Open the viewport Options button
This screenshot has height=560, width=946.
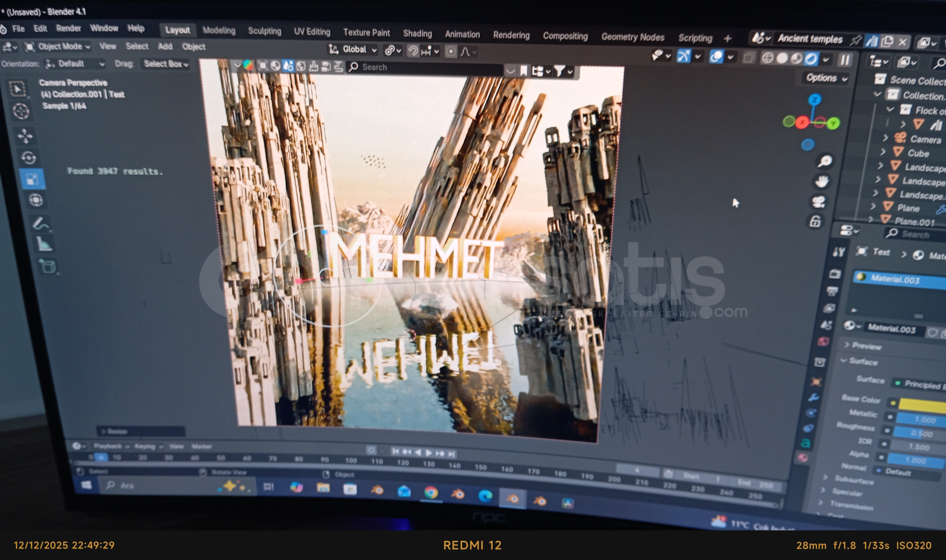coord(826,78)
